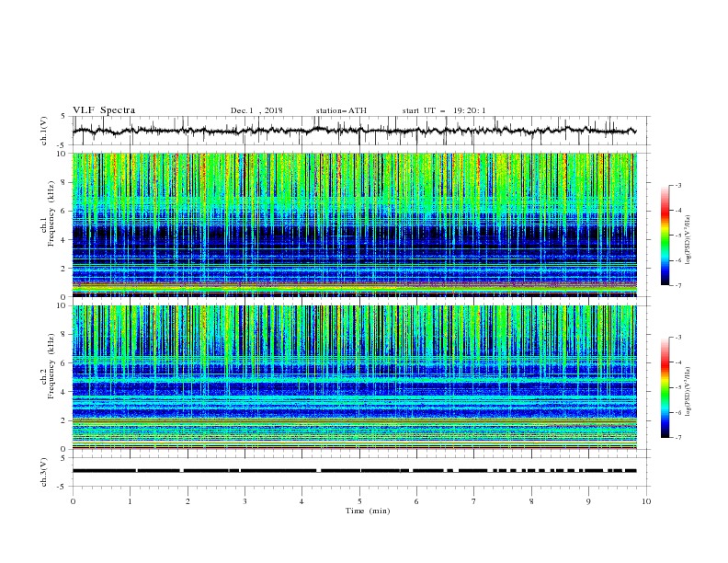Click the time-axis tick label "1"
Viewport: 728px width, 563px height.
pos(130,501)
